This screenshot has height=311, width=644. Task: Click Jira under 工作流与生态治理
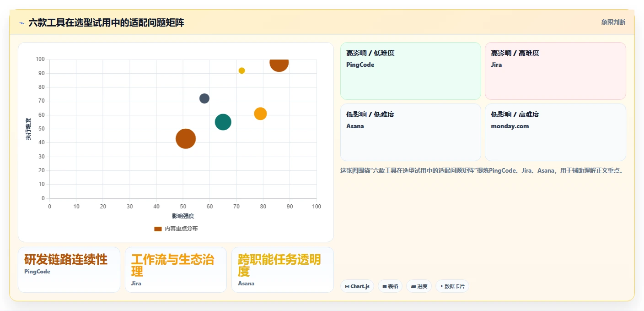pos(136,284)
